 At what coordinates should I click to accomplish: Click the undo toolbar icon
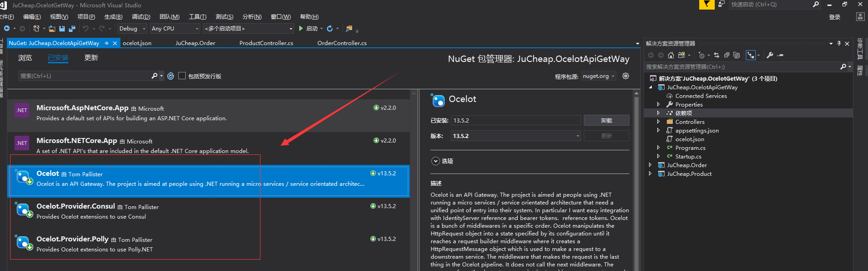tap(85, 28)
